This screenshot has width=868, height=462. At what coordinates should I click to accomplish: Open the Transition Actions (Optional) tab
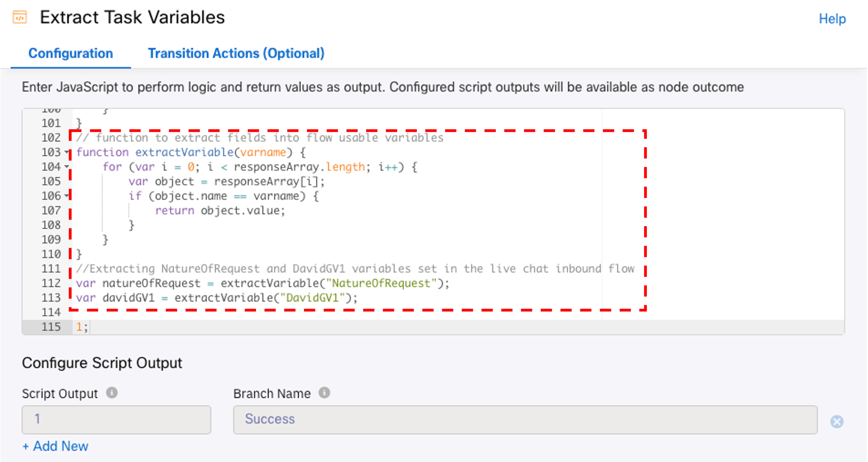coord(236,53)
